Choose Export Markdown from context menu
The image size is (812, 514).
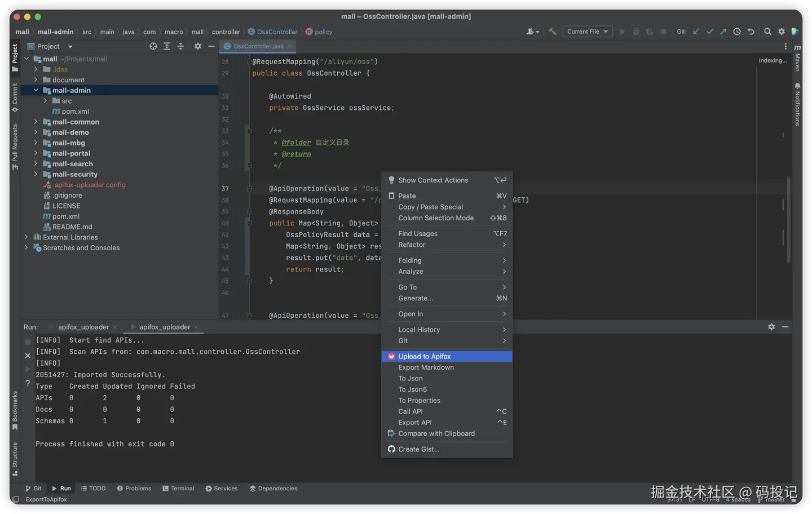426,367
